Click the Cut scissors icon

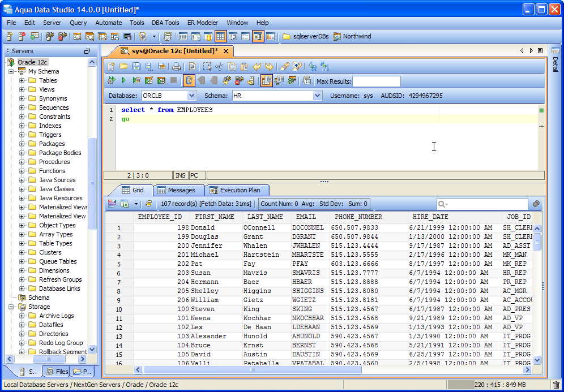click(219, 67)
